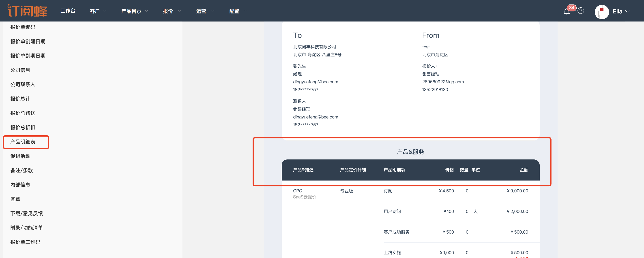Click the 签章 sidebar entry

click(15, 199)
